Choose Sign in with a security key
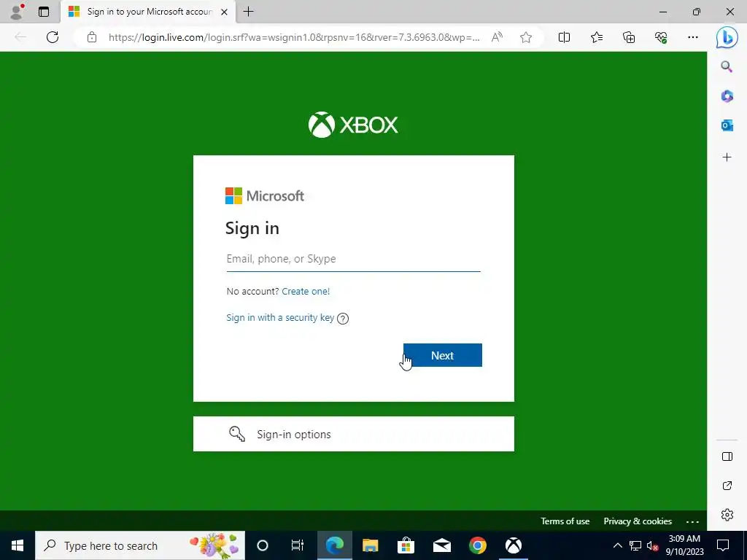Viewport: 747px width, 560px height. tap(280, 318)
